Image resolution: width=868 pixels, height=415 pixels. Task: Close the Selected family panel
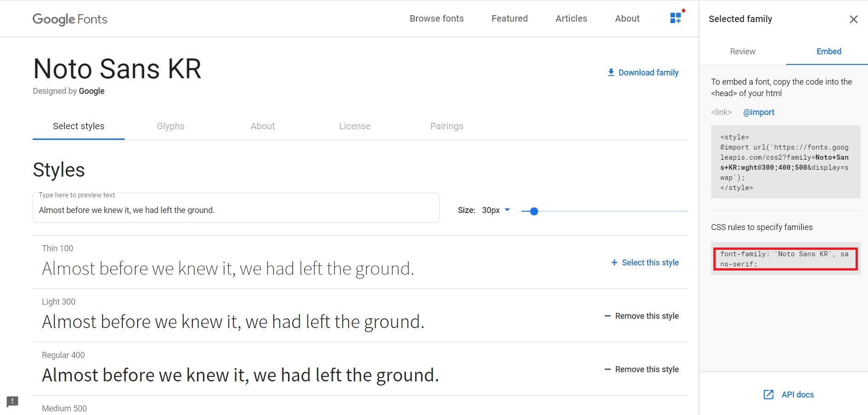tap(853, 19)
